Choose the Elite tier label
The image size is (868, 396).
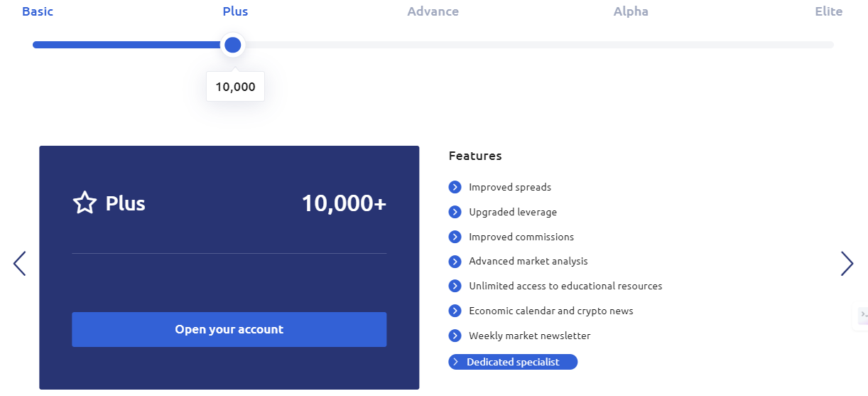click(828, 11)
